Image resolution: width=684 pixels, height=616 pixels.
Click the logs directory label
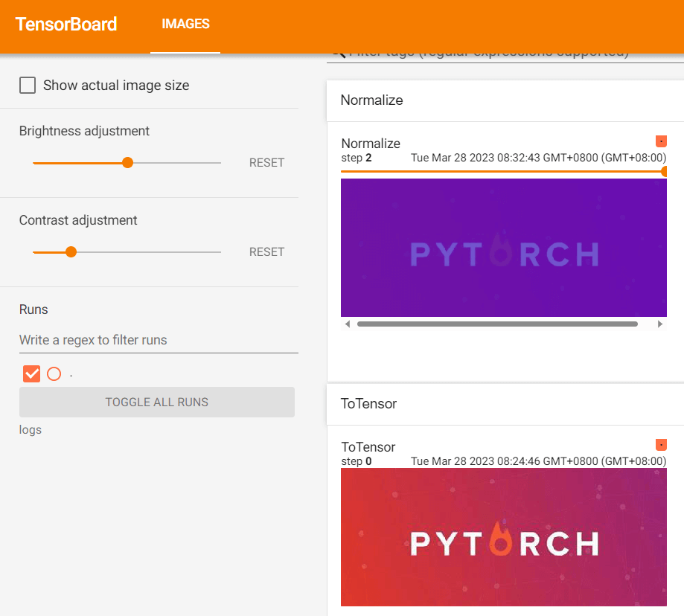[31, 430]
